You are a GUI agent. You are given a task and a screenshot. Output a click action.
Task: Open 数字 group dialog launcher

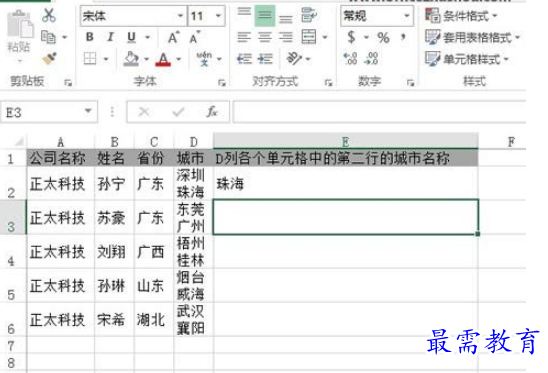pyautogui.click(x=410, y=83)
